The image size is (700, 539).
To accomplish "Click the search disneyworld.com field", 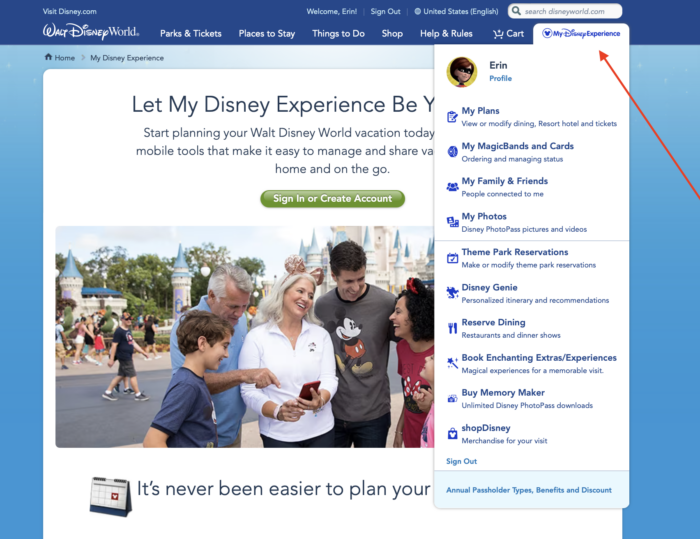I will (x=565, y=11).
